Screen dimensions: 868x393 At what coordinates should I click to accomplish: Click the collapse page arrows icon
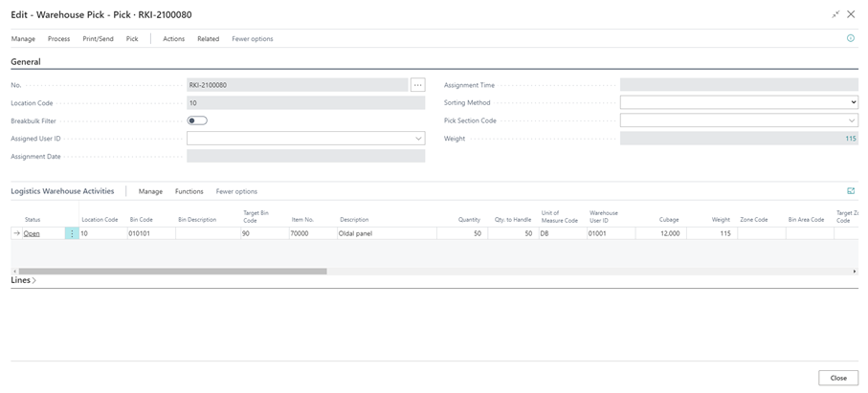click(x=835, y=14)
